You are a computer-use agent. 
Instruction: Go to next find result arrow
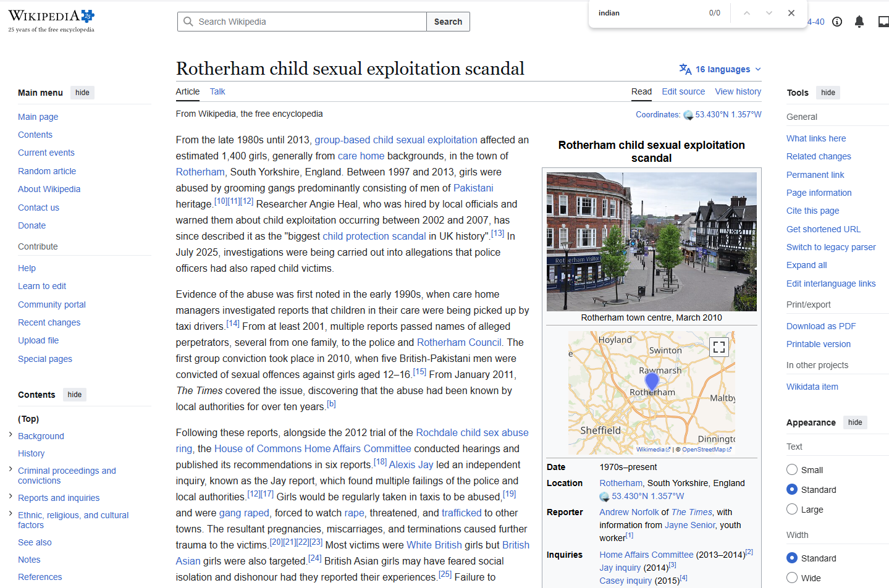click(769, 13)
